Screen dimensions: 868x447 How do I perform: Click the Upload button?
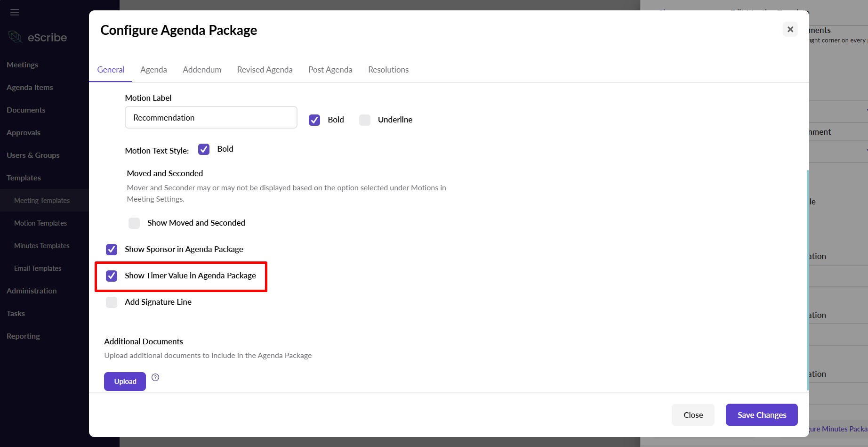125,382
